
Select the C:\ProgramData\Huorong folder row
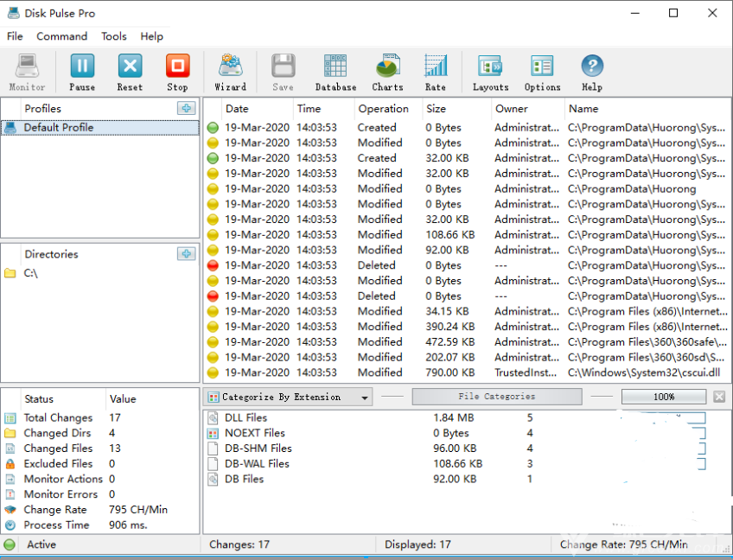(467, 189)
